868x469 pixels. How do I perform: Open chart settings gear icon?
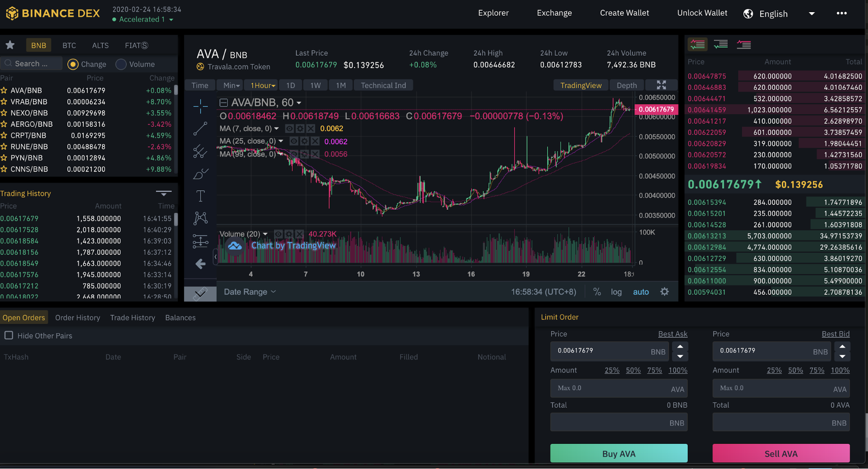click(664, 292)
